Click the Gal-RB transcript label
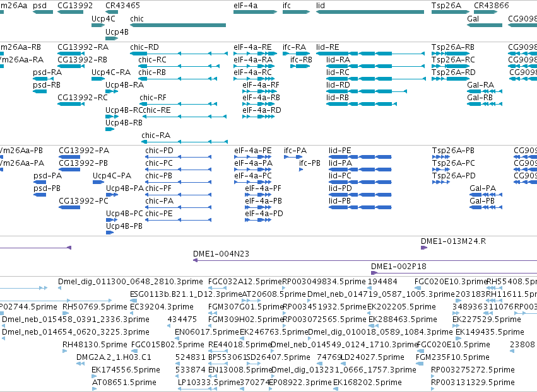Image resolution: width=537 pixels, height=392 pixels. coord(480,98)
